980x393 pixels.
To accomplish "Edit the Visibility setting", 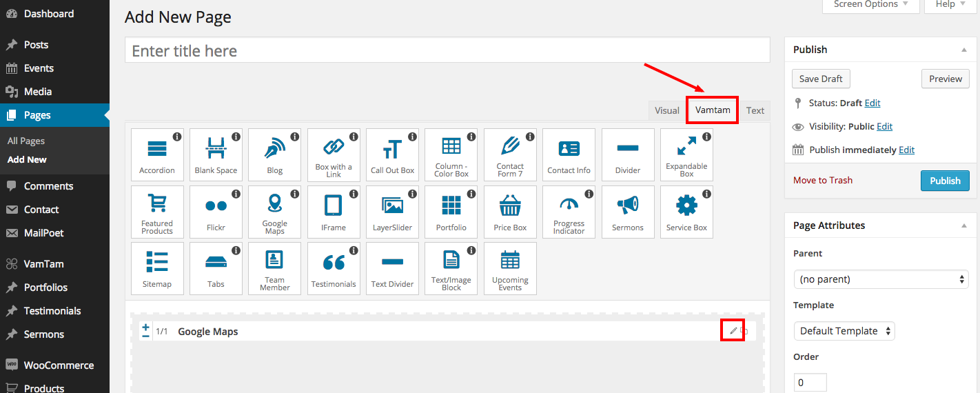I will coord(885,126).
